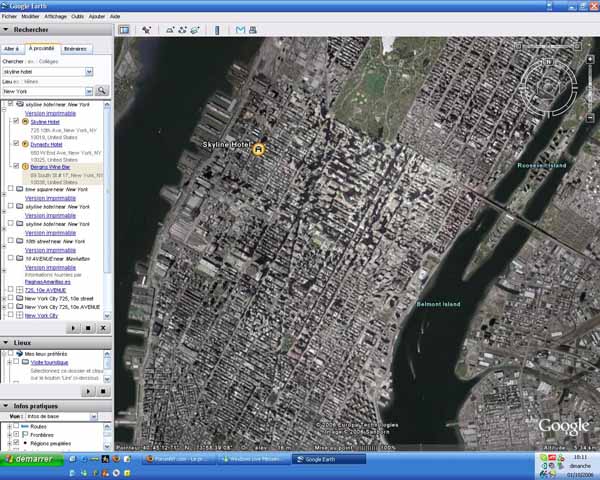This screenshot has height=480, width=600.
Task: Click the ruler measurement tool icon
Action: point(217,30)
